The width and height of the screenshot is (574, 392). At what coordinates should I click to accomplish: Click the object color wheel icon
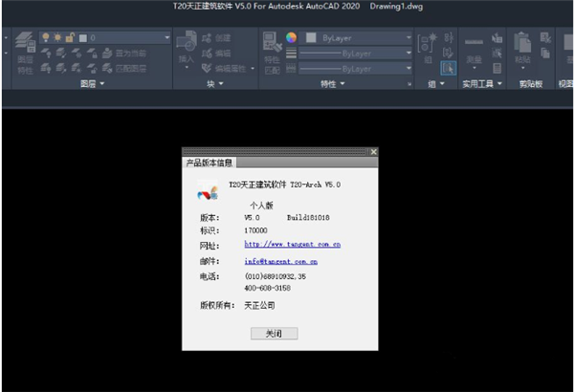point(291,37)
